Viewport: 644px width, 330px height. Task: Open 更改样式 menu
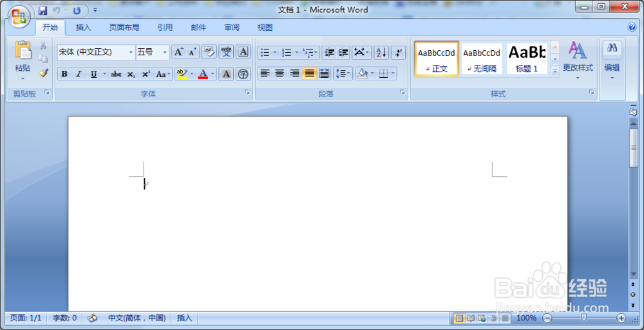[578, 61]
